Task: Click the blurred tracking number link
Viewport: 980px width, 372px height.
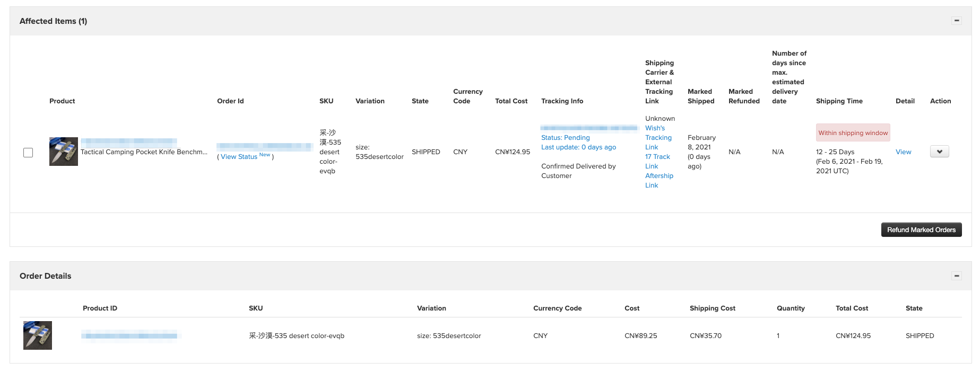Action: pyautogui.click(x=589, y=128)
